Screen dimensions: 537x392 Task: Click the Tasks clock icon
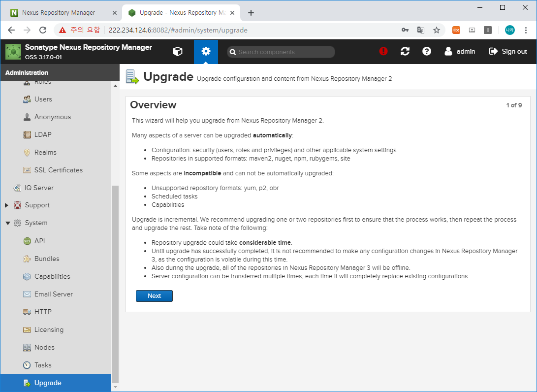coord(27,365)
